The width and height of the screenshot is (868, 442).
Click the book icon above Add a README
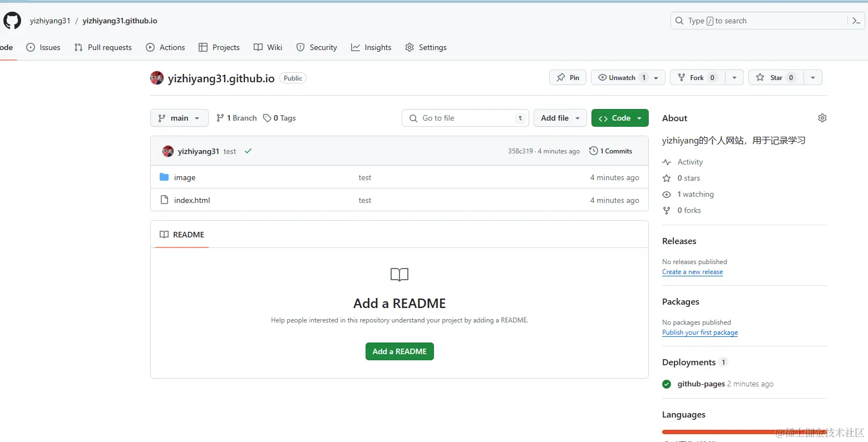point(400,274)
